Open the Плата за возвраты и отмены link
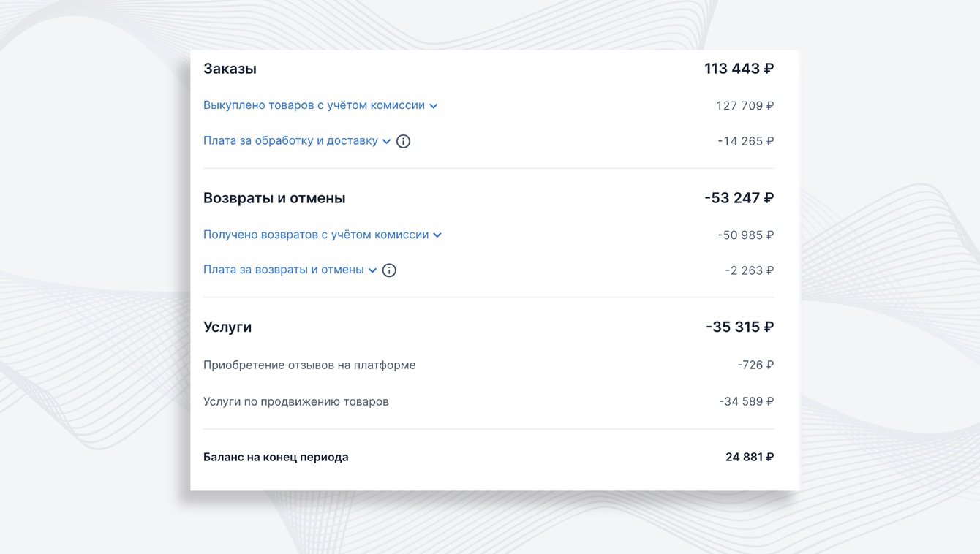980x554 pixels. [284, 270]
